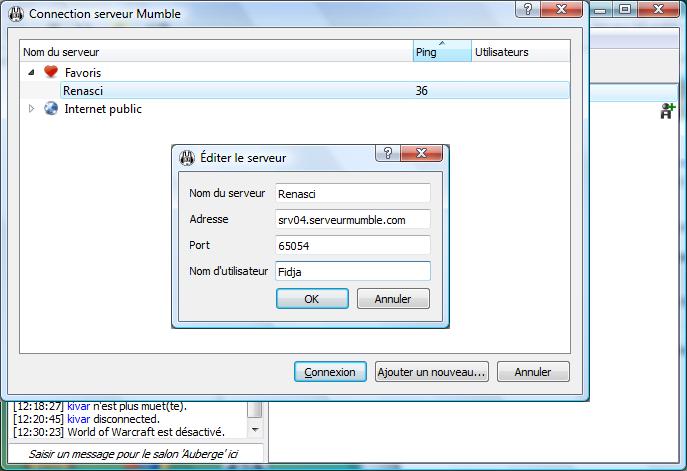Click Mumble icon in Connection serveur title bar
The width and height of the screenshot is (687, 471).
pos(16,14)
